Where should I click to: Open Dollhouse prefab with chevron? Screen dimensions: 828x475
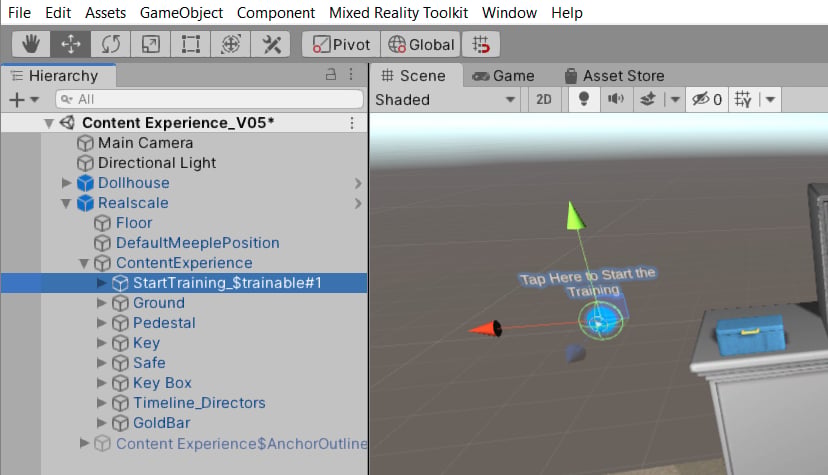point(358,183)
